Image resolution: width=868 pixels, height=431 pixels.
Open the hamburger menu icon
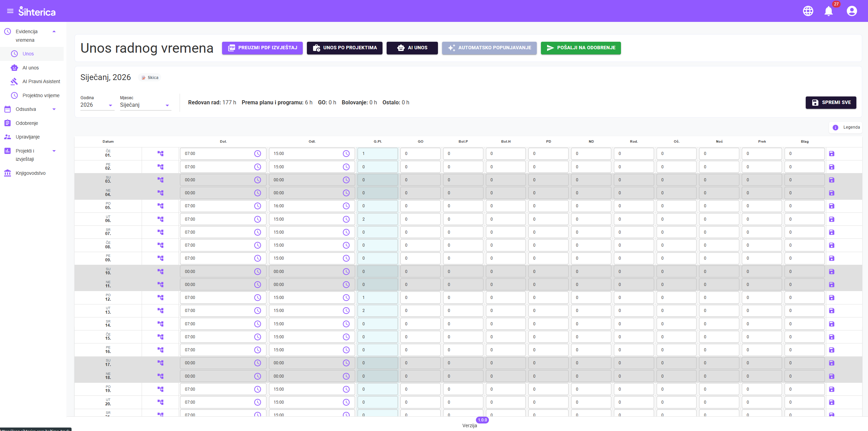tap(10, 11)
